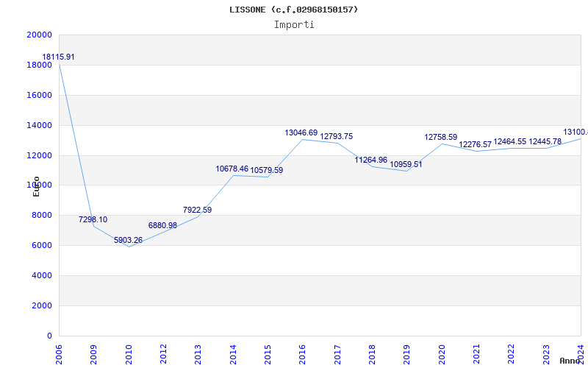588x368 pixels.
Task: Click y-axis tick 20000
Action: point(40,35)
